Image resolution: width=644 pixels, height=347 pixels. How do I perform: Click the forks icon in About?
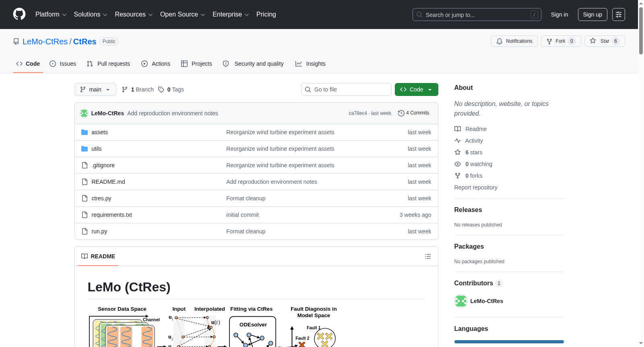pyautogui.click(x=458, y=176)
